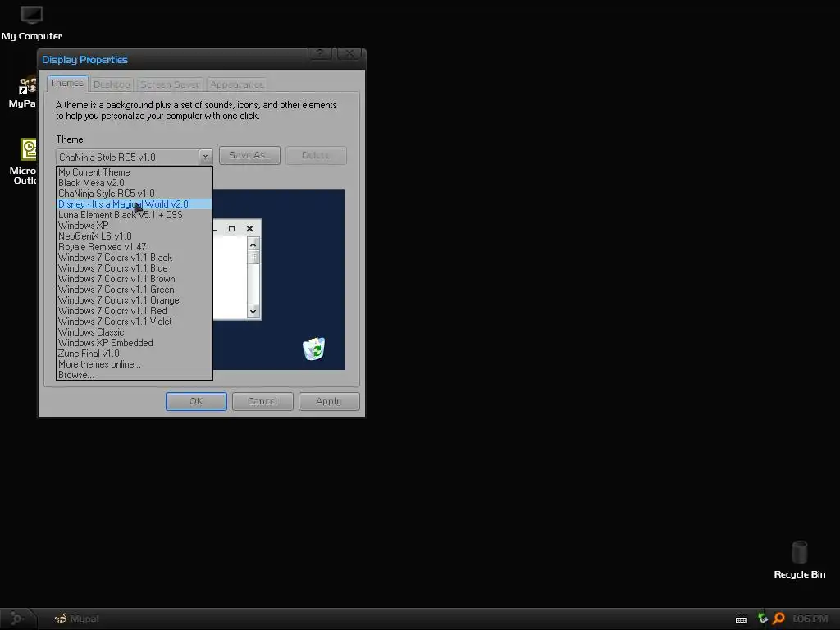
Task: Select Black Mesa v2.0 theme
Action: (135, 183)
